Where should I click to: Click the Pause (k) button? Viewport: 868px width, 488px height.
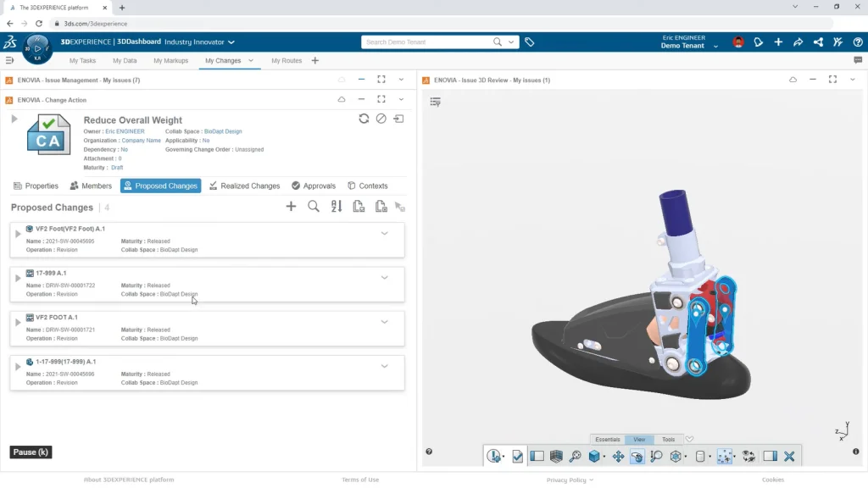pyautogui.click(x=30, y=452)
